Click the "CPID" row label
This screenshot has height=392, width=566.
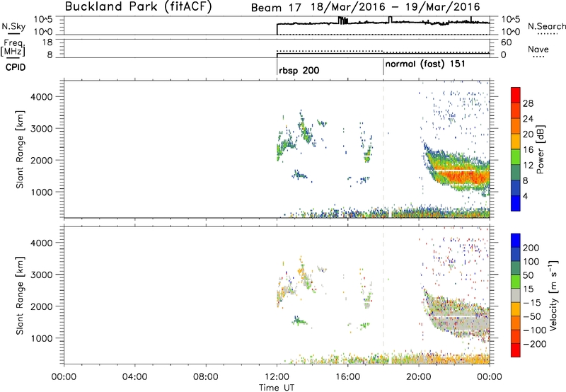[16, 67]
